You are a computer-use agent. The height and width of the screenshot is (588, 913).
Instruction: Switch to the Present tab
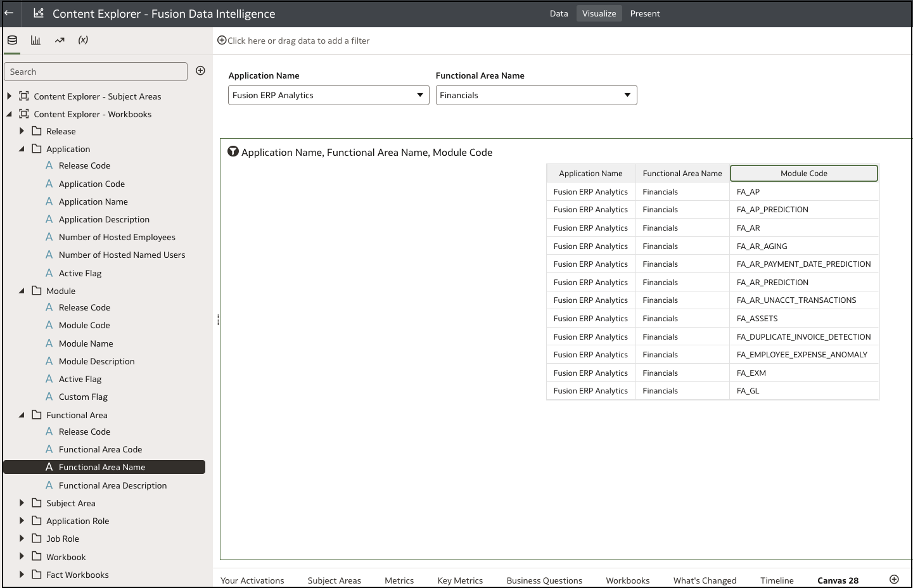645,13
